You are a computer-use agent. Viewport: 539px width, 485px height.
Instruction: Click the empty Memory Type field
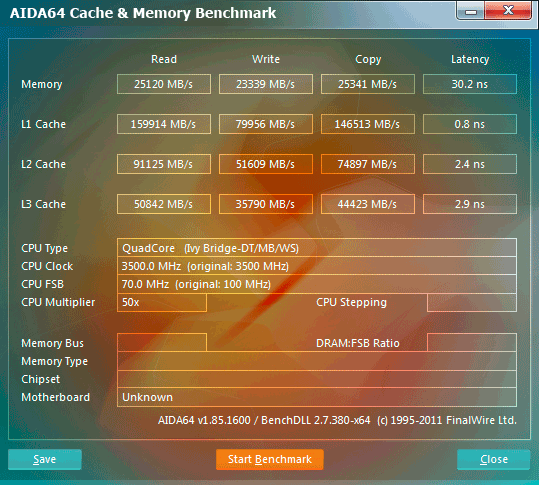pyautogui.click(x=317, y=361)
